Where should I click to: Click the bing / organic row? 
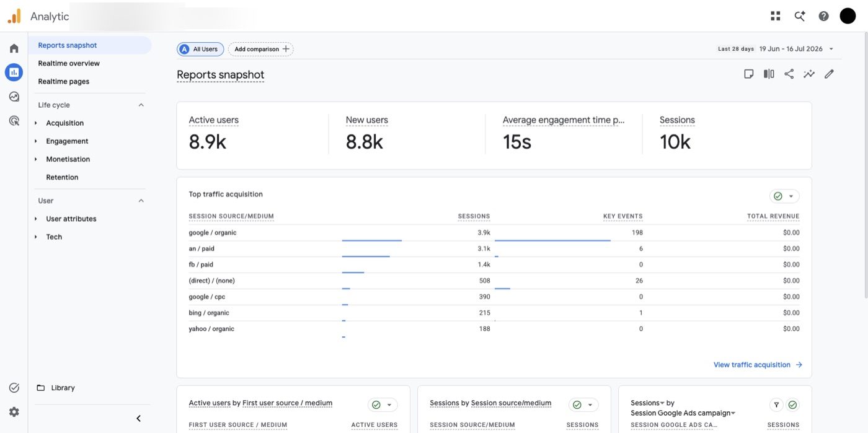tap(494, 313)
